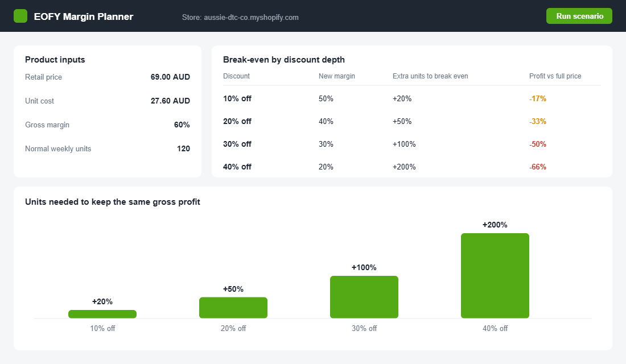Click the Unit cost label
Image resolution: width=626 pixels, height=364 pixels.
[x=39, y=101]
